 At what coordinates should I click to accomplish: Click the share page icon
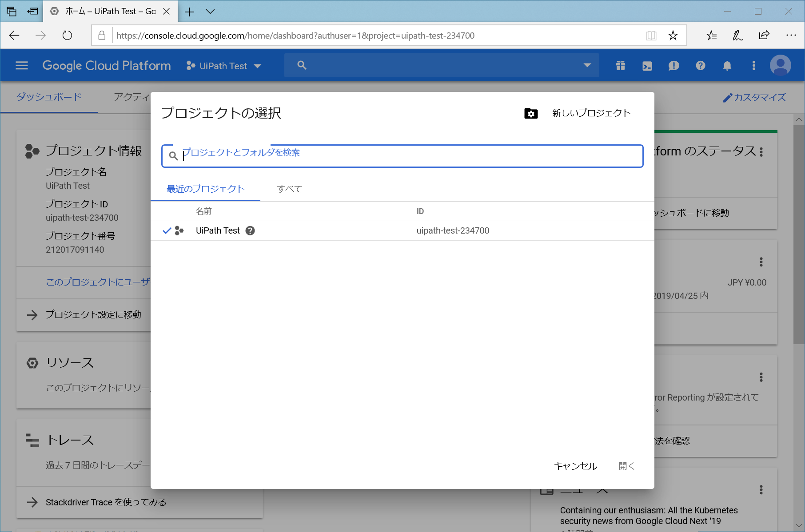[764, 36]
